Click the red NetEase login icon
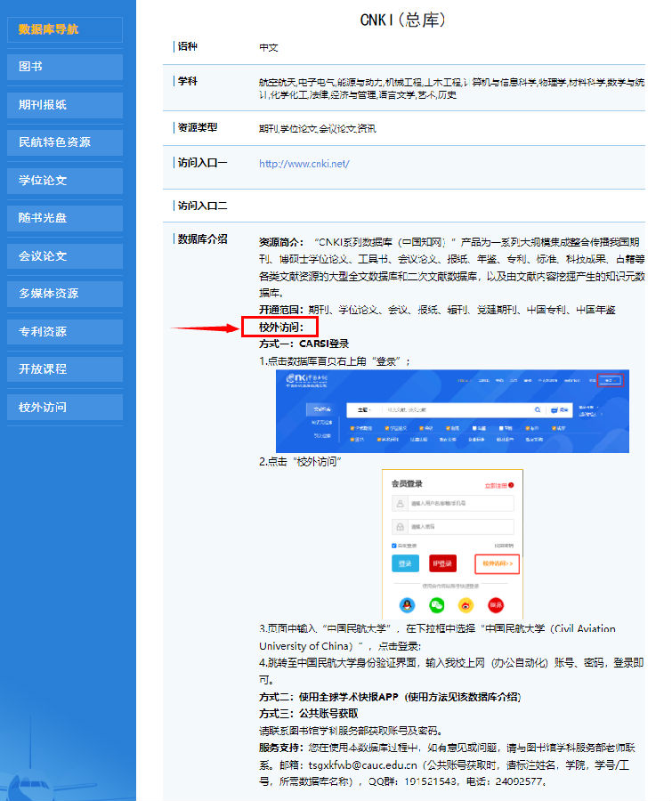Viewport: 672px width, 801px height. point(495,604)
